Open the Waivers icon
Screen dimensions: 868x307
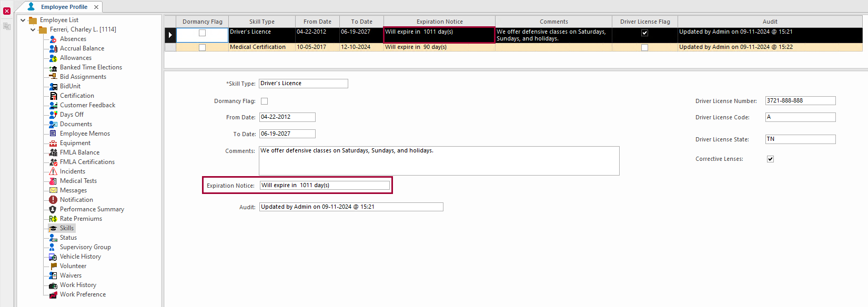click(x=53, y=275)
